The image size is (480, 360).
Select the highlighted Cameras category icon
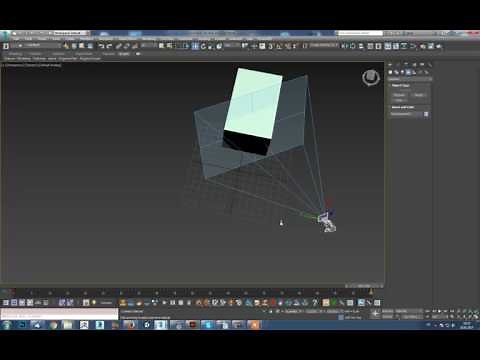[x=408, y=72]
